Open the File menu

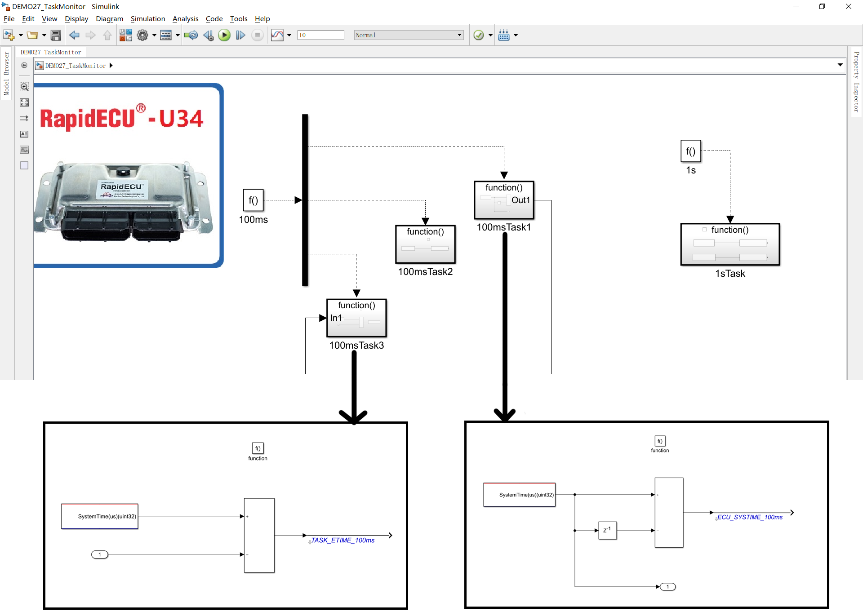point(9,18)
